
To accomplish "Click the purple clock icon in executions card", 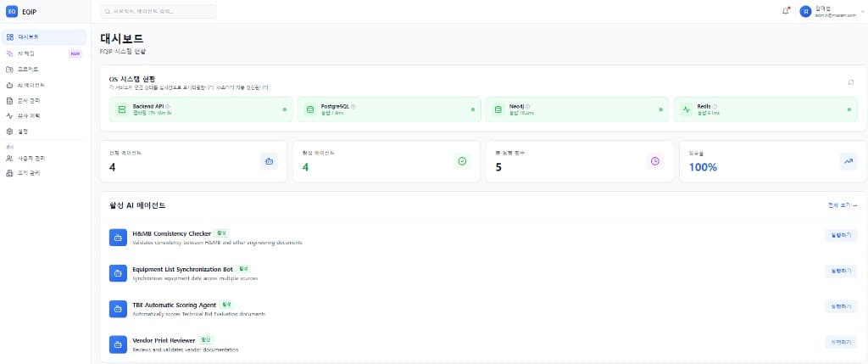I will [x=654, y=161].
